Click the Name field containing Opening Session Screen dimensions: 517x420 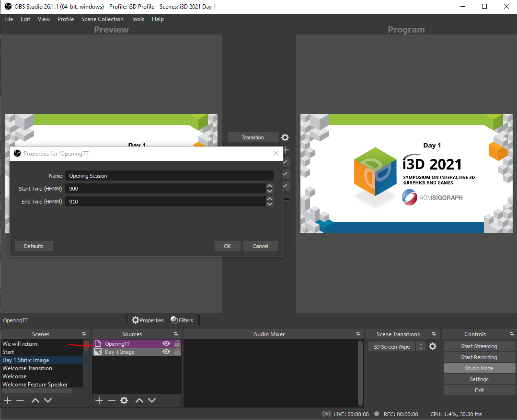pos(169,176)
